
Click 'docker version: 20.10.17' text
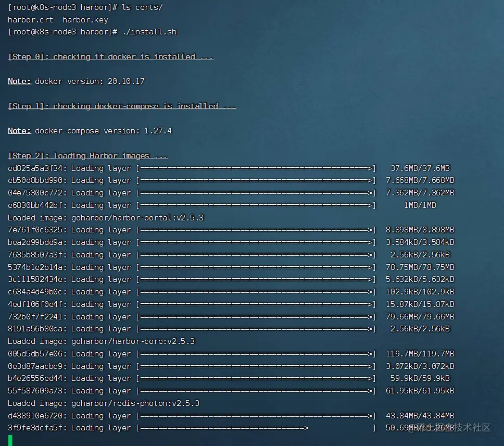point(90,81)
